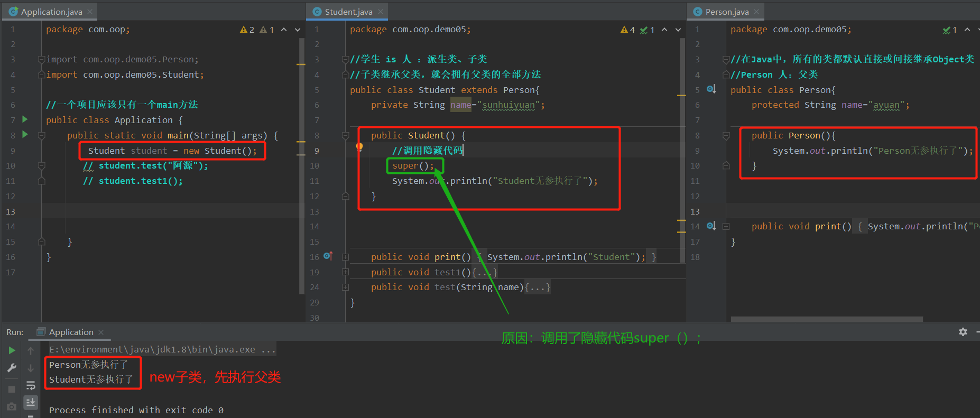
Task: Collapse the comment block at line 3 in Person.java
Action: pyautogui.click(x=726, y=60)
